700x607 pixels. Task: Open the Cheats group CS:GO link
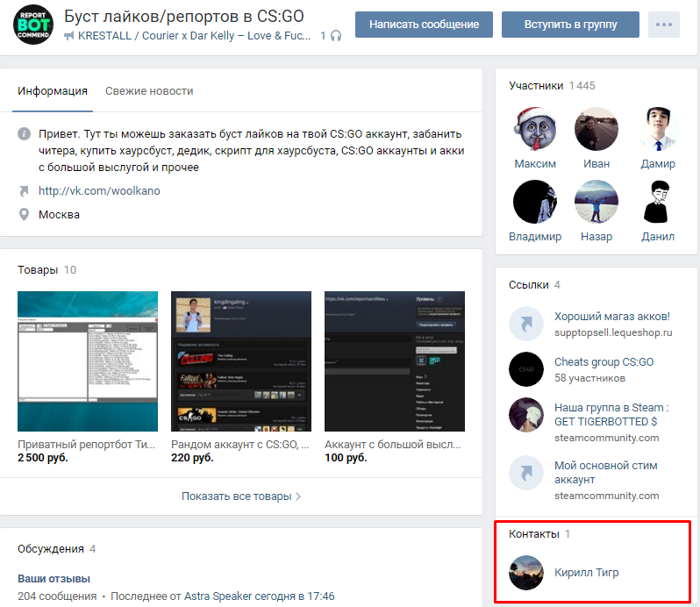click(604, 362)
